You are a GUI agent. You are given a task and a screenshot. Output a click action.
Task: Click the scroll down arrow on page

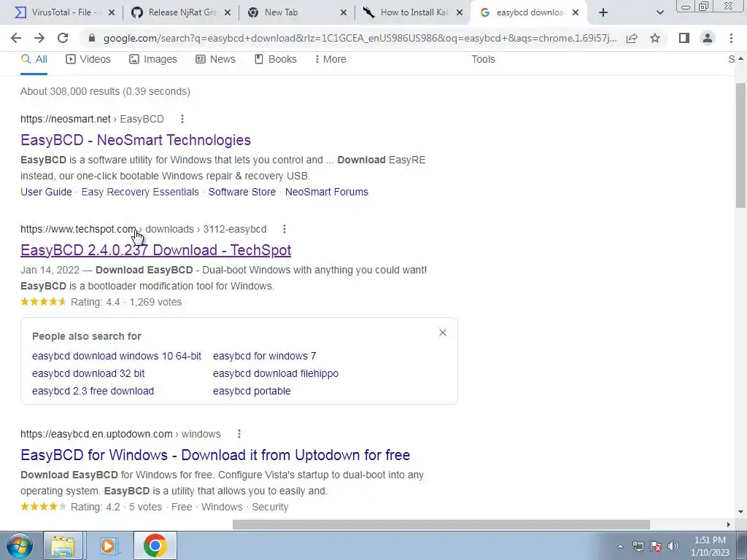(x=740, y=512)
